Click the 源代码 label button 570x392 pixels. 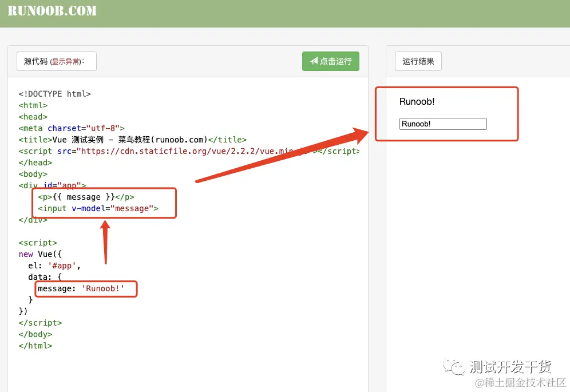pyautogui.click(x=56, y=61)
